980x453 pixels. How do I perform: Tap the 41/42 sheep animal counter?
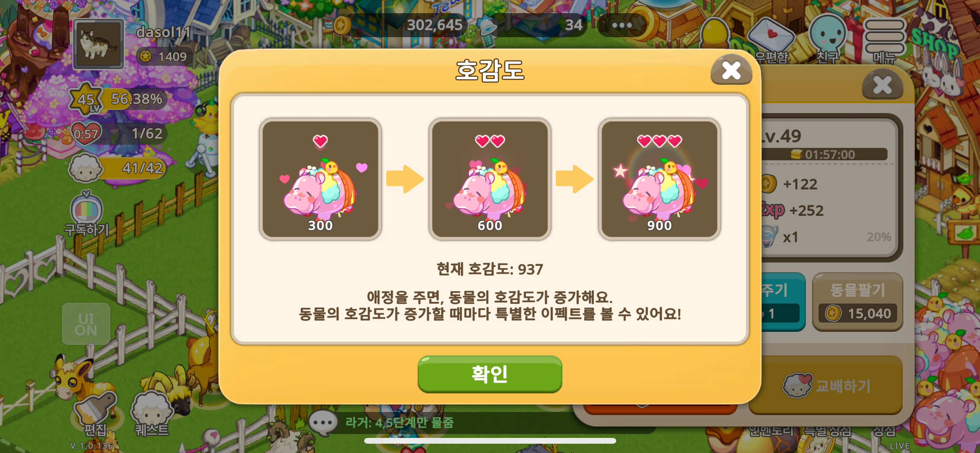pos(118,168)
